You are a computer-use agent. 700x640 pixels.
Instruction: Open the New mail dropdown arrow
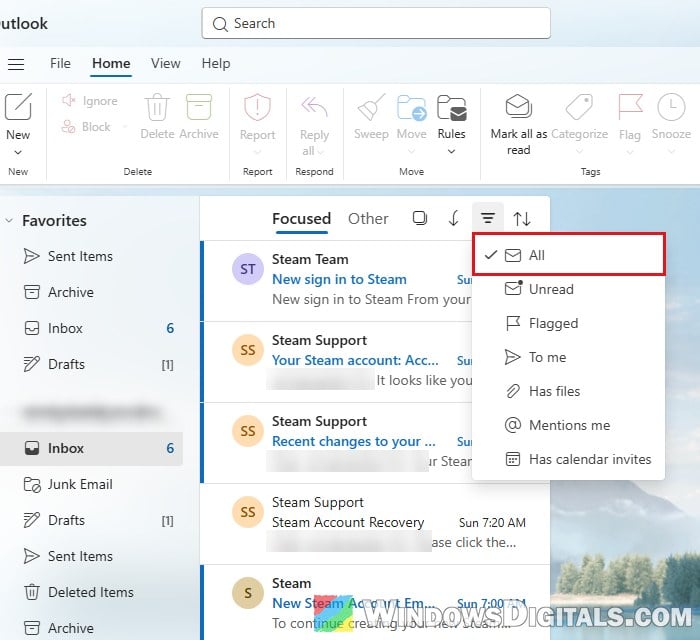(x=18, y=152)
